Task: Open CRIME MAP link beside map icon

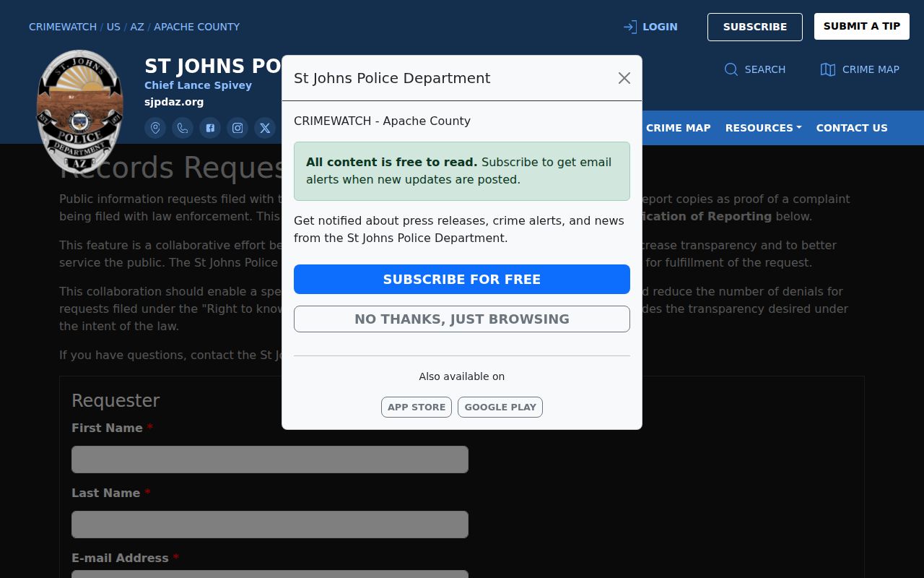Action: [x=871, y=69]
